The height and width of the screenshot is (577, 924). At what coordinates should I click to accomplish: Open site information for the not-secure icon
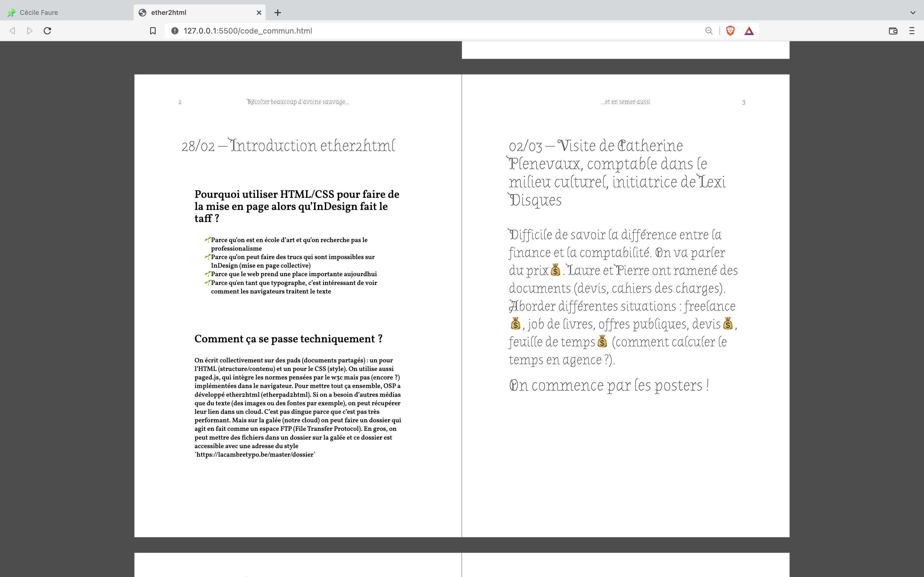[x=175, y=31]
